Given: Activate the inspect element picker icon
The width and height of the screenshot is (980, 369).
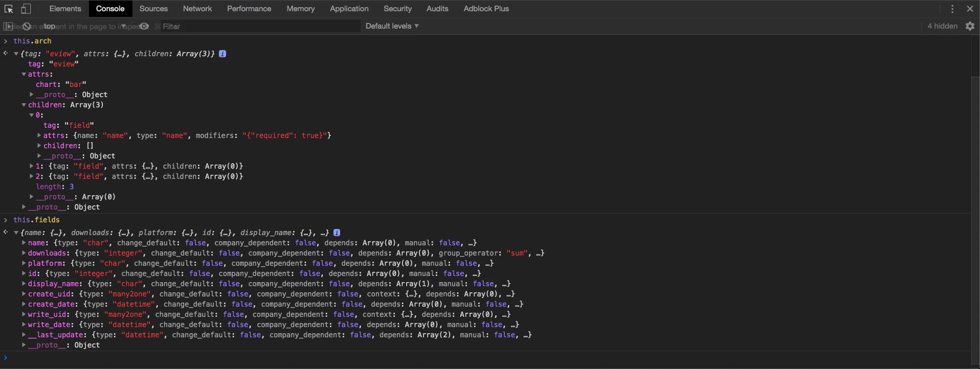Looking at the screenshot, I should [x=9, y=9].
